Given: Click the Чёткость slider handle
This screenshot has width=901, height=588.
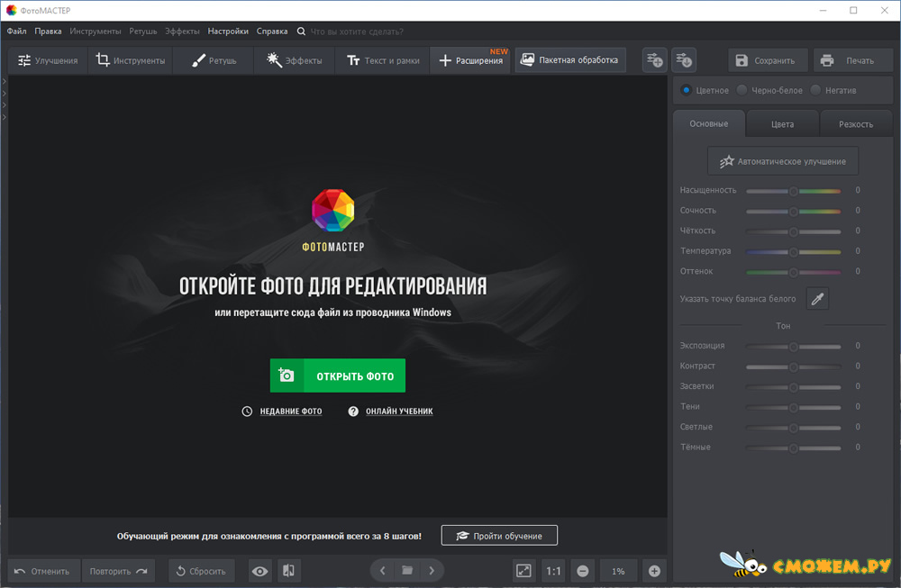Looking at the screenshot, I should [794, 231].
